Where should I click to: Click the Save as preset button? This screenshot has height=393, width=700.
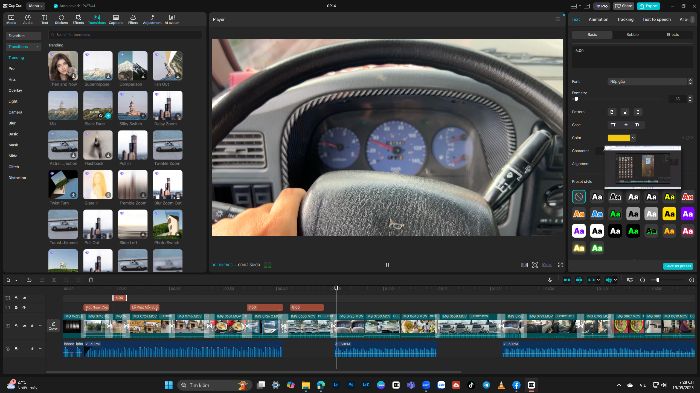click(678, 266)
